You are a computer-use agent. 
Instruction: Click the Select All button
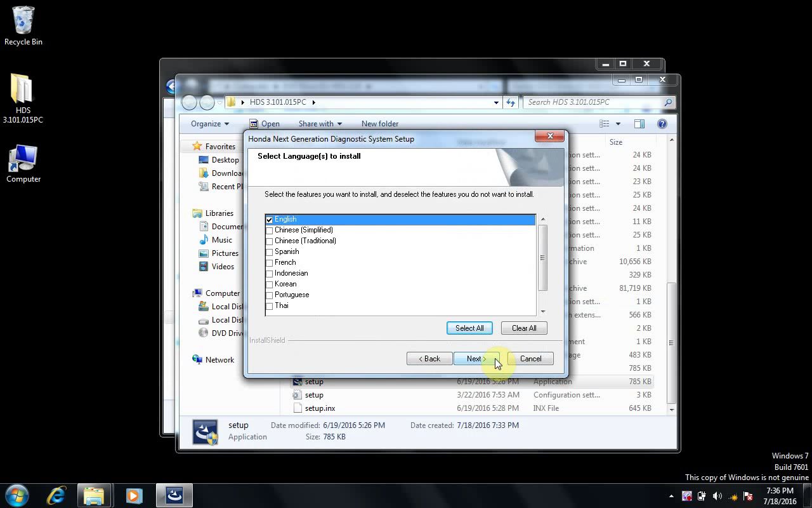point(469,328)
